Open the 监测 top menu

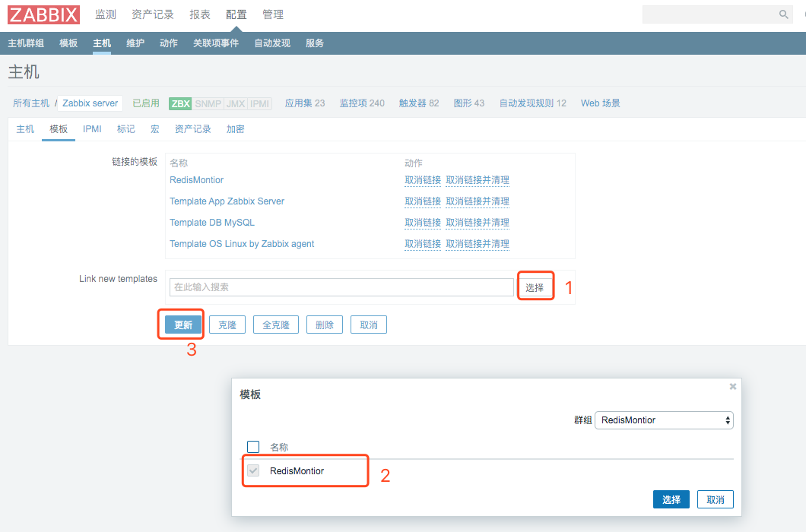pyautogui.click(x=106, y=14)
